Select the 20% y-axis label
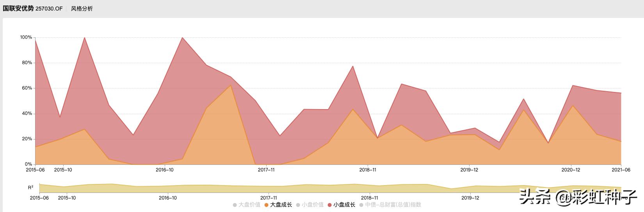 pos(27,139)
